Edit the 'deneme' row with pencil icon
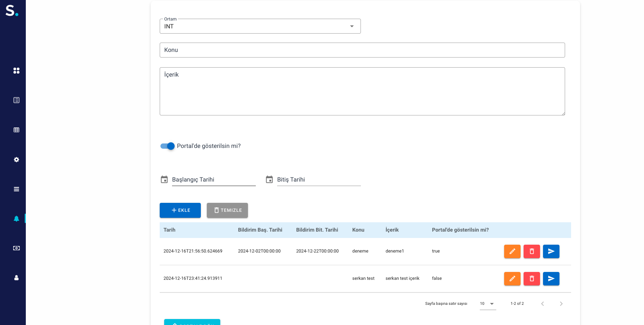The height and width of the screenshot is (325, 644). [x=512, y=251]
